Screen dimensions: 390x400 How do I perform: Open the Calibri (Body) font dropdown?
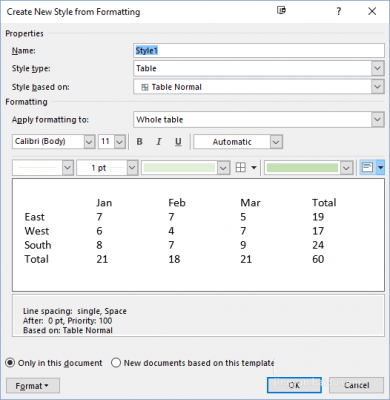(89, 142)
